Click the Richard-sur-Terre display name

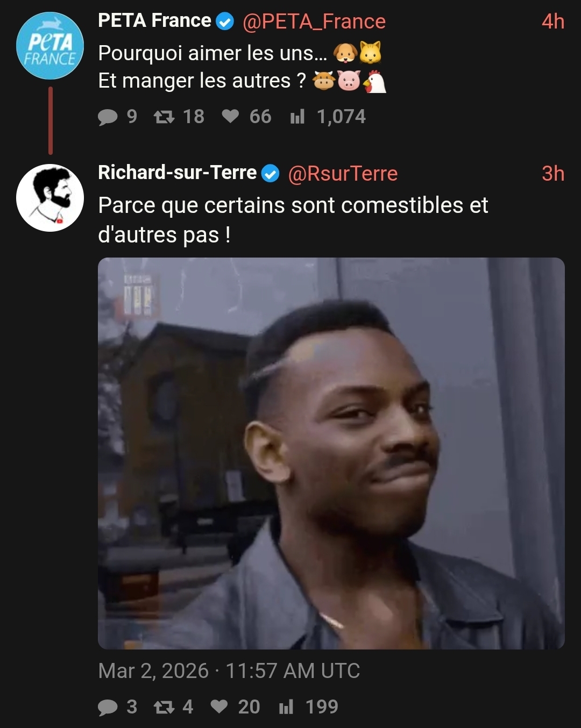pos(178,173)
